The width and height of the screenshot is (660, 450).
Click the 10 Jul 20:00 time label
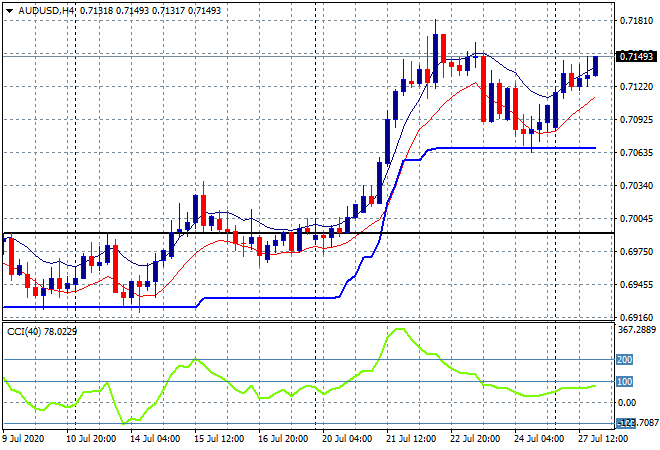click(x=91, y=439)
